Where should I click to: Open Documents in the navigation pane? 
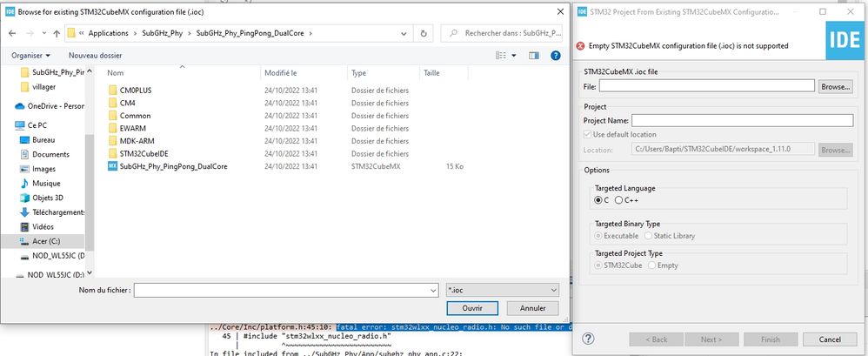tap(50, 154)
